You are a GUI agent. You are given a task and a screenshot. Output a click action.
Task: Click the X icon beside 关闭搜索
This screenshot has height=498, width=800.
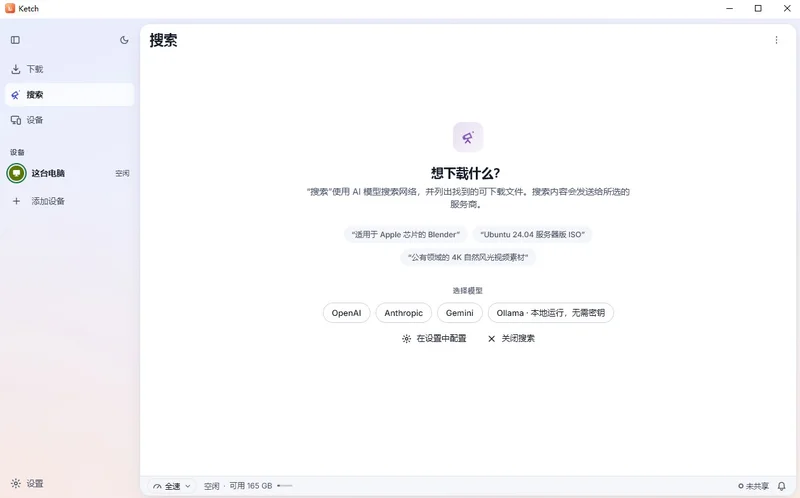[491, 339]
